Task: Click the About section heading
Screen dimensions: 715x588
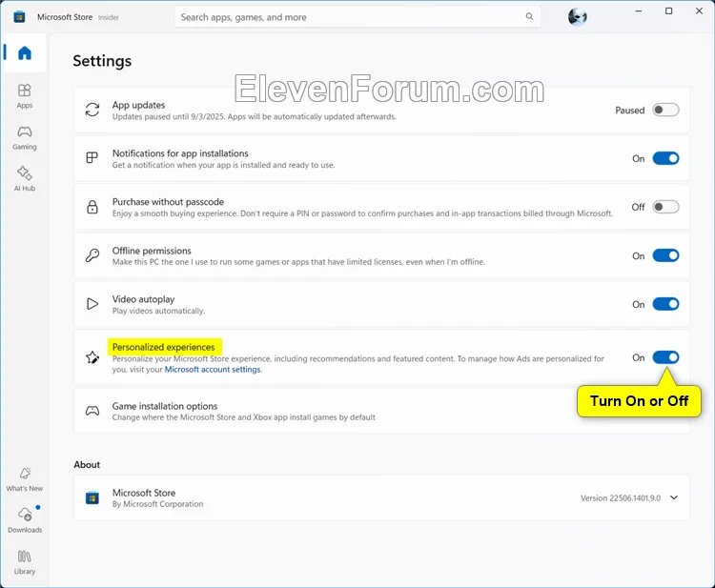Action: click(x=87, y=464)
